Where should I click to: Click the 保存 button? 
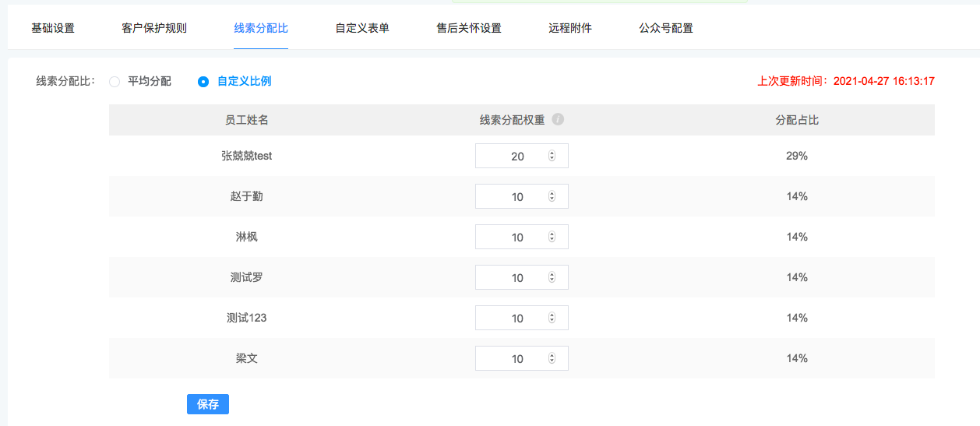[x=208, y=404]
